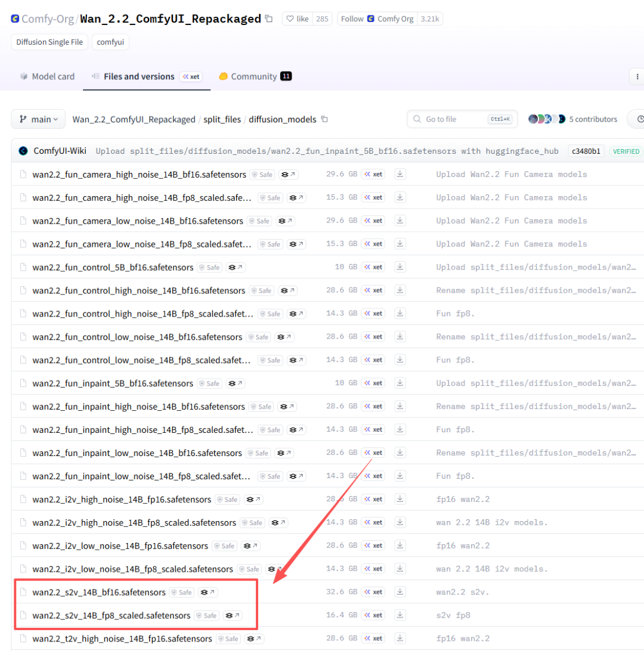Image resolution: width=644 pixels, height=651 pixels.
Task: Click xet badge on the 32.6 GB row
Action: [373, 591]
